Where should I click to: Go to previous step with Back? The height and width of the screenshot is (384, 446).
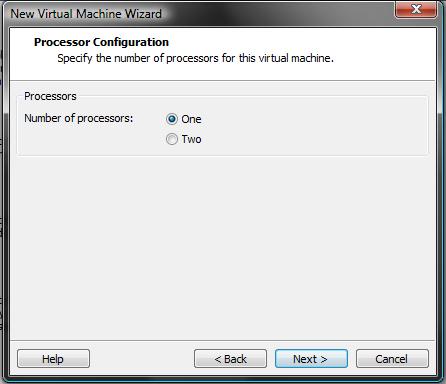coord(230,359)
